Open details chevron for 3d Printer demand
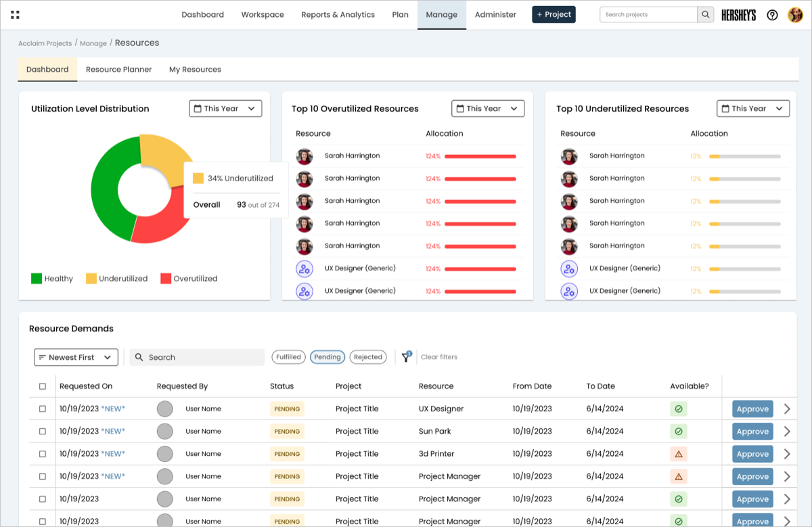This screenshot has width=812, height=527. pos(787,454)
